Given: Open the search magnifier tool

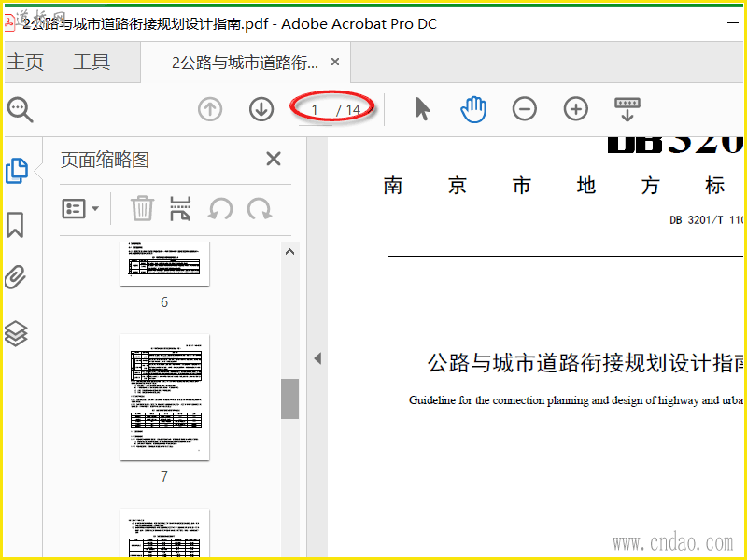Looking at the screenshot, I should 20,110.
